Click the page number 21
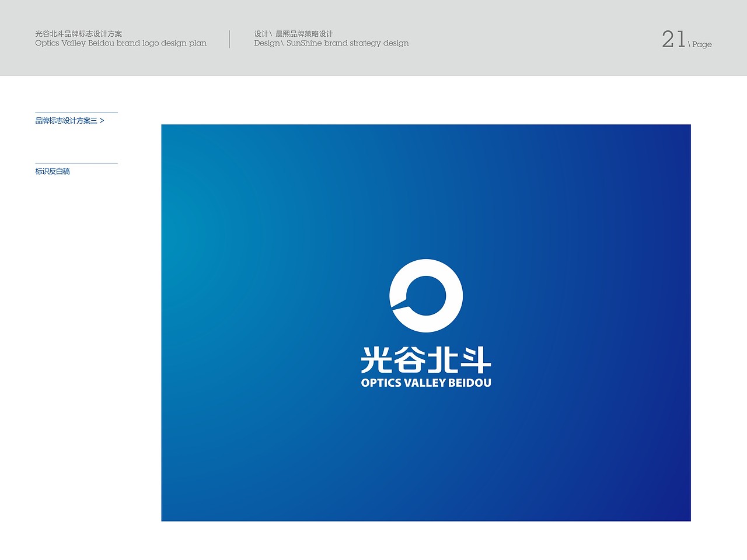747x560 pixels. (673, 39)
